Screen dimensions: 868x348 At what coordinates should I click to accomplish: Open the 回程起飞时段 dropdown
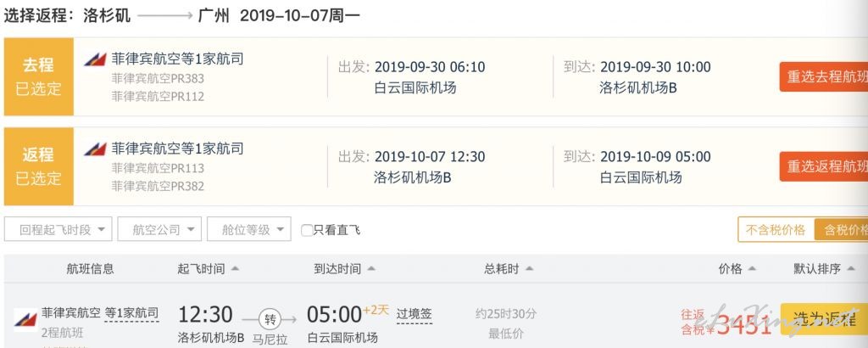pos(58,229)
